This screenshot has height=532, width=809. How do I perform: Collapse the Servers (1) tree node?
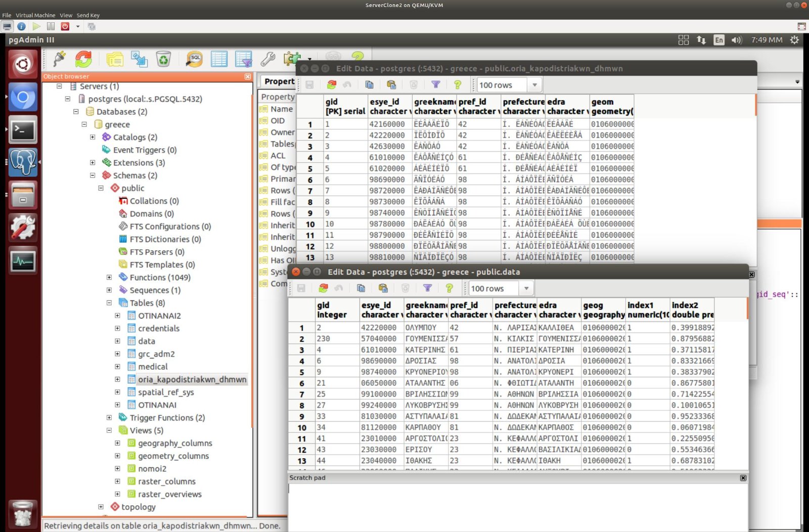59,86
